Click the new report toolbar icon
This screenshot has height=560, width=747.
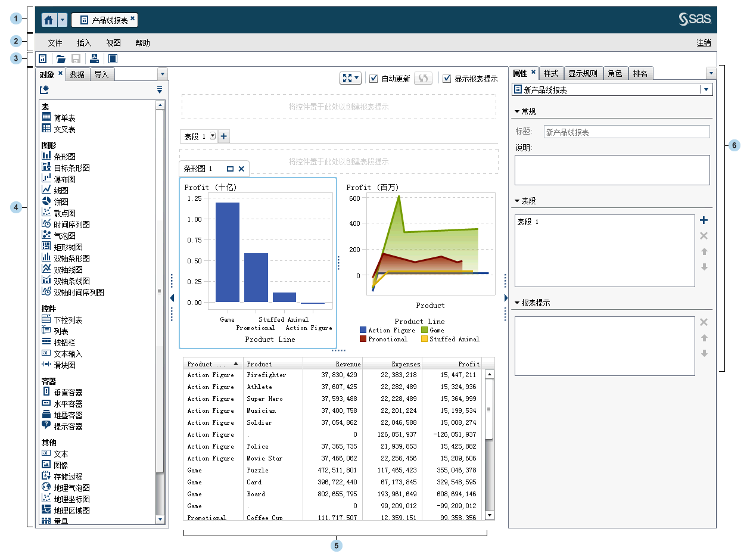pos(43,59)
